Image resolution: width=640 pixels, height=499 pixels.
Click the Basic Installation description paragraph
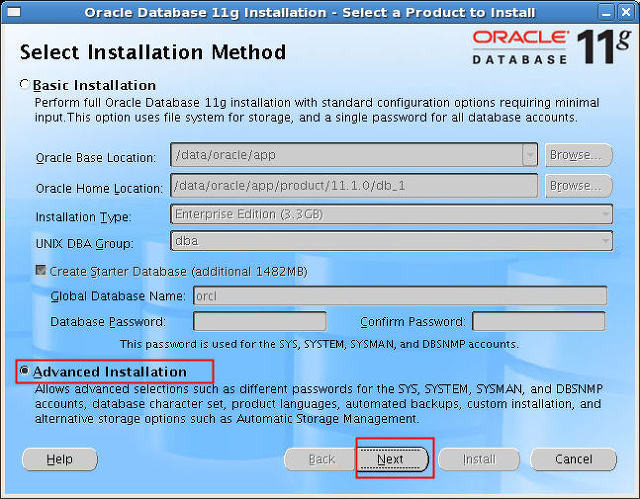pos(317,110)
